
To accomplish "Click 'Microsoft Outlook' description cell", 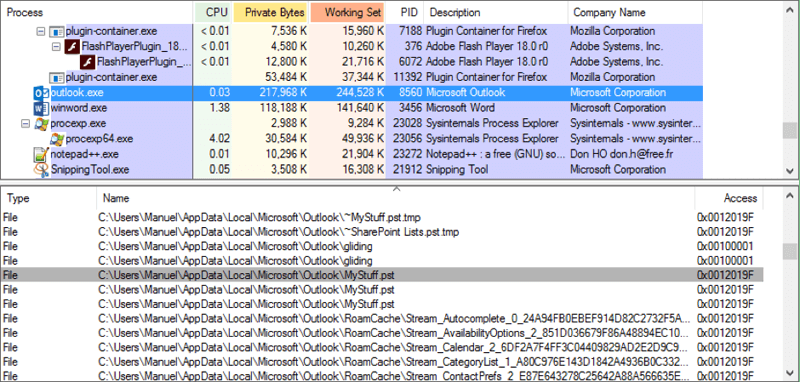I will pyautogui.click(x=465, y=93).
